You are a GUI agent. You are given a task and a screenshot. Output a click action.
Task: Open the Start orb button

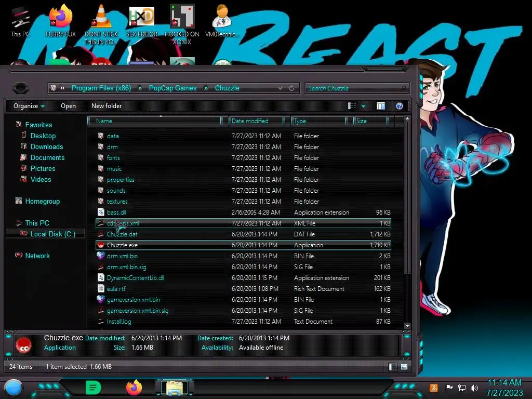tap(14, 388)
